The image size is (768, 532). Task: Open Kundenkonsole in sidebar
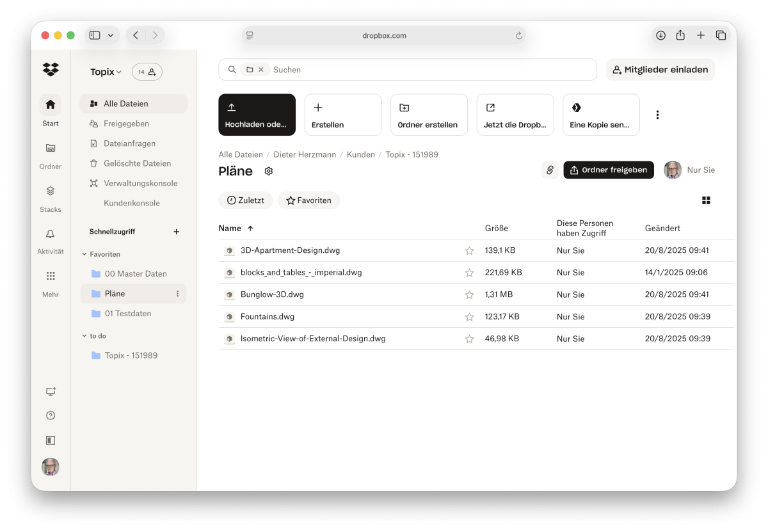click(132, 203)
